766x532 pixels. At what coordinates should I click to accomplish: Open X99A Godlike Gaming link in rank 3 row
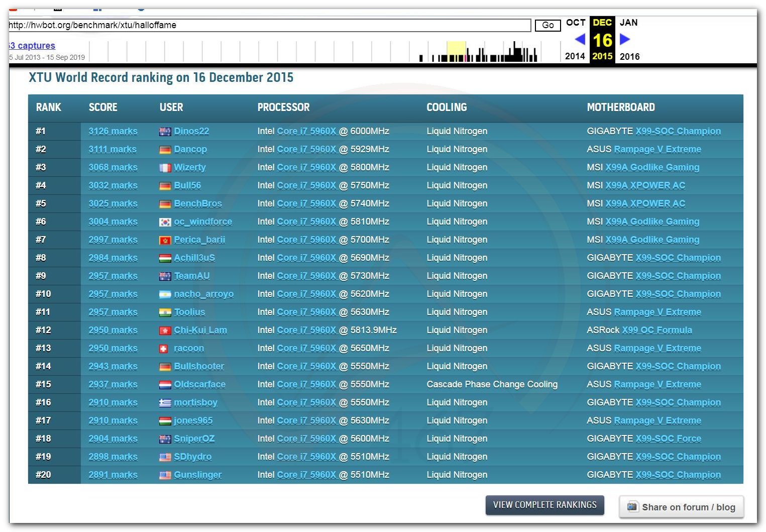click(x=652, y=167)
